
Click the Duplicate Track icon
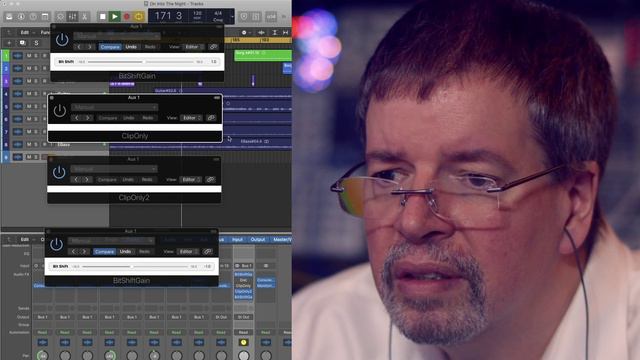pyautogui.click(x=22, y=43)
